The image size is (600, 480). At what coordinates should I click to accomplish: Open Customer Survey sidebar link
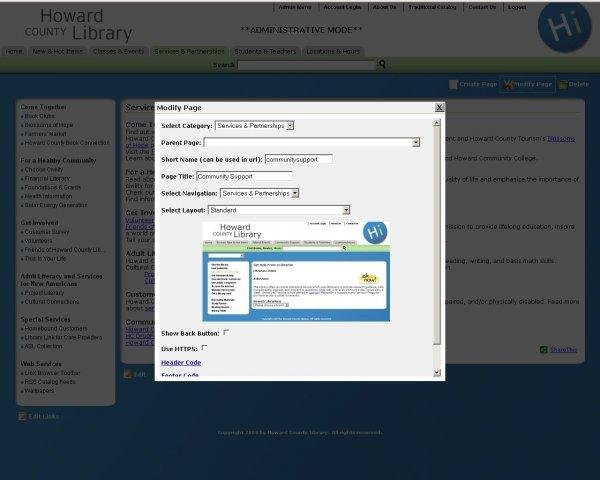pyautogui.click(x=47, y=232)
